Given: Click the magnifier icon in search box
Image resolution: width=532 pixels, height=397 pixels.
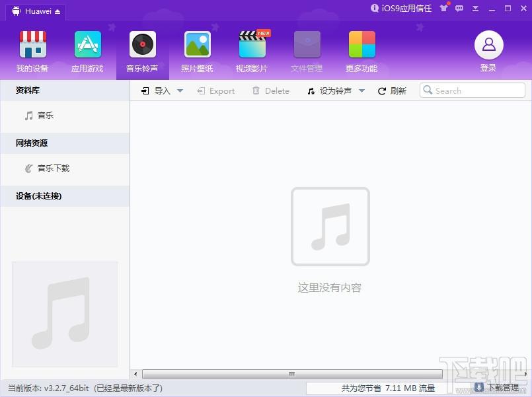Looking at the screenshot, I should coord(428,90).
